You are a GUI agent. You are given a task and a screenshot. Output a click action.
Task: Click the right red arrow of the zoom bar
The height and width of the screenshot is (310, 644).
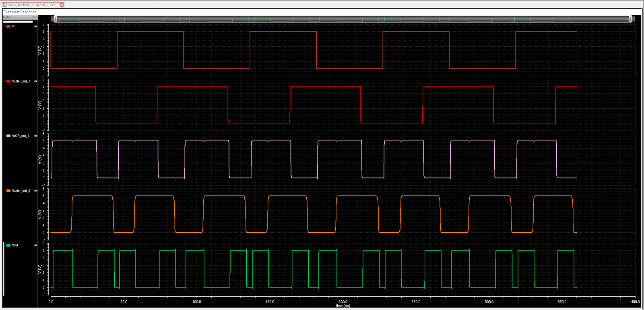(x=633, y=19)
